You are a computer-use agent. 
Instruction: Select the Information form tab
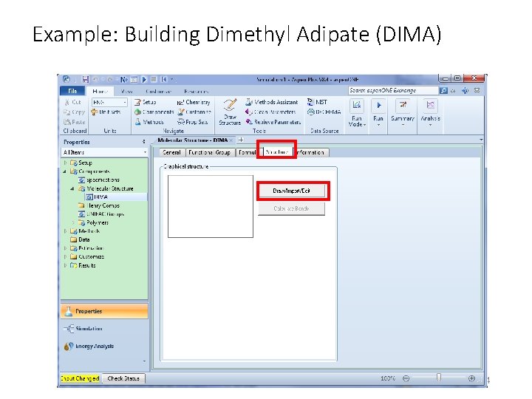click(x=311, y=152)
